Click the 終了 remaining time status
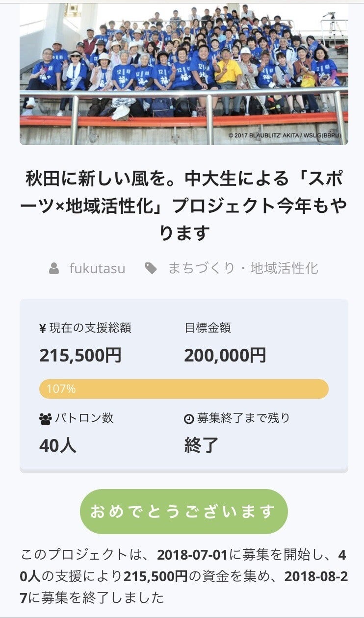This screenshot has height=618, width=364. [201, 445]
